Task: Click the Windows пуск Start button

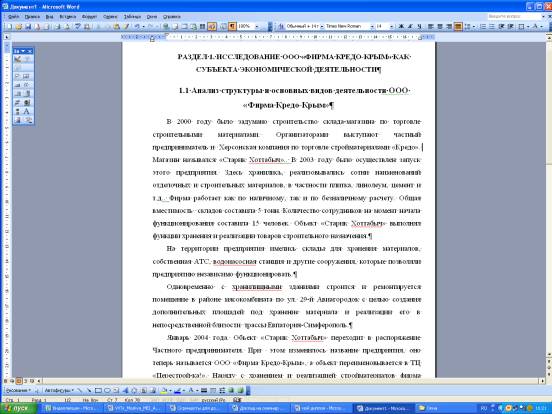Action: [x=18, y=408]
